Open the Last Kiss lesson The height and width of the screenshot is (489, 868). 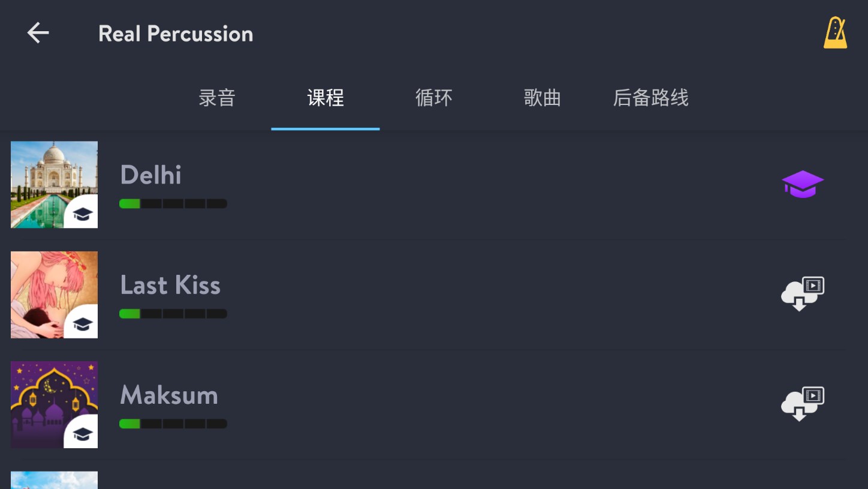[x=170, y=285]
